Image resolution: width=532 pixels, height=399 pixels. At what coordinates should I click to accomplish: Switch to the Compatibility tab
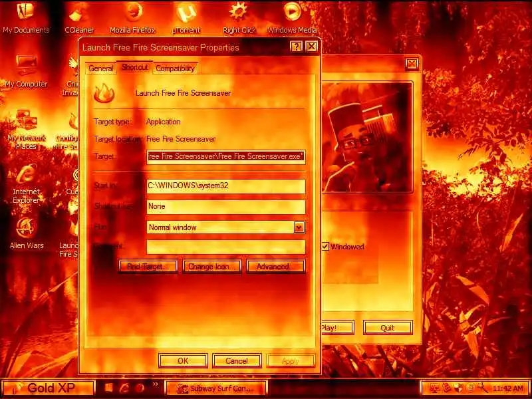coord(175,68)
